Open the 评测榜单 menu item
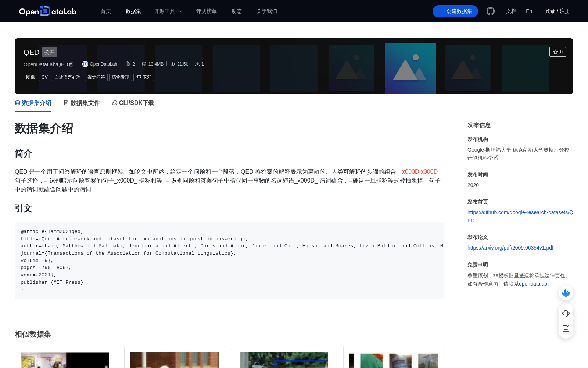 [x=207, y=11]
